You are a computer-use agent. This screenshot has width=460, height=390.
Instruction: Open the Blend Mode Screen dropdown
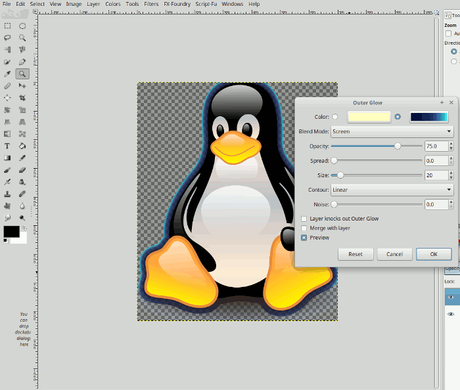coord(392,131)
